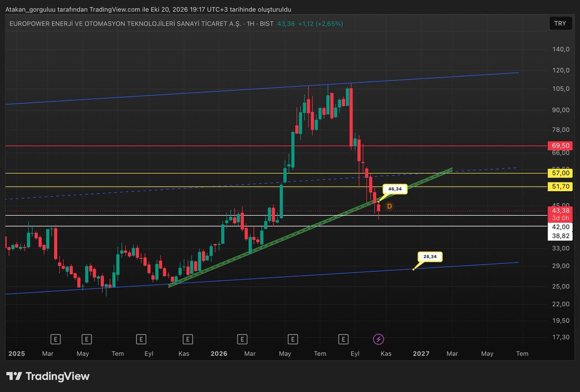Screen dimensions: 580x392
Task: Click the '2026' time axis label
Action: coord(219,353)
